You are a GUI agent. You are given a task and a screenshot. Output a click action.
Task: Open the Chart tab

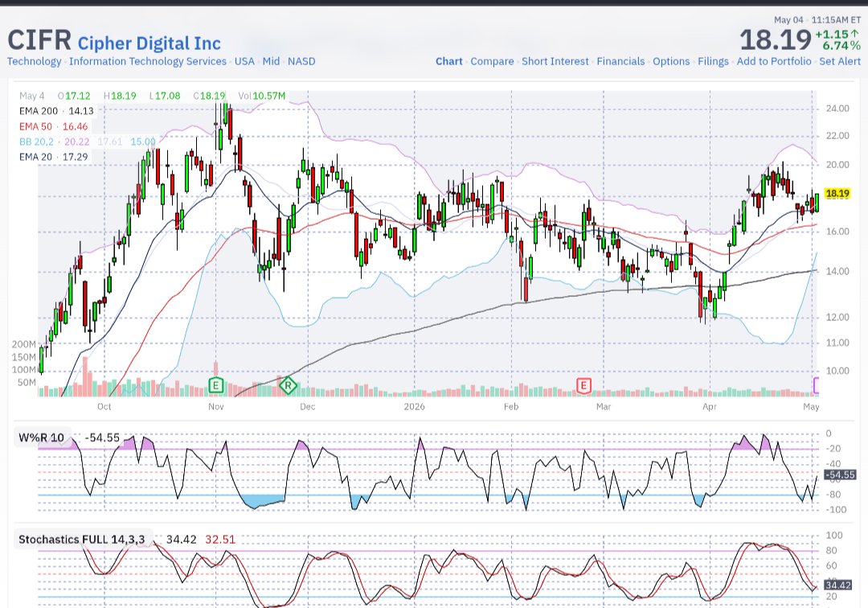[449, 61]
